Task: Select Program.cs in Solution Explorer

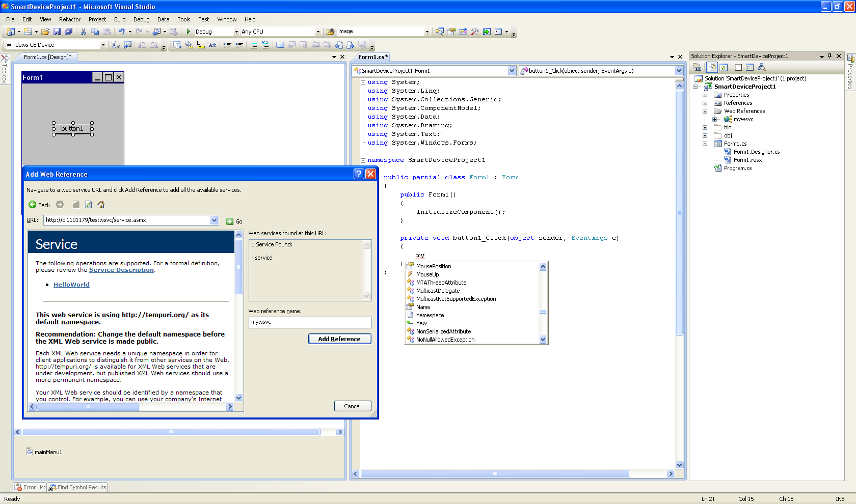Action: point(737,168)
